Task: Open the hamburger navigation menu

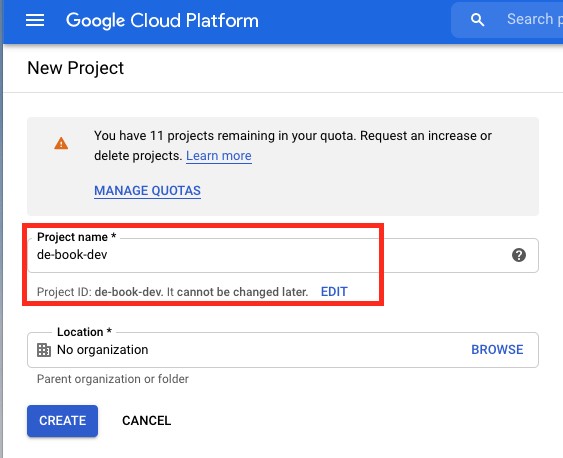Action: point(35,20)
